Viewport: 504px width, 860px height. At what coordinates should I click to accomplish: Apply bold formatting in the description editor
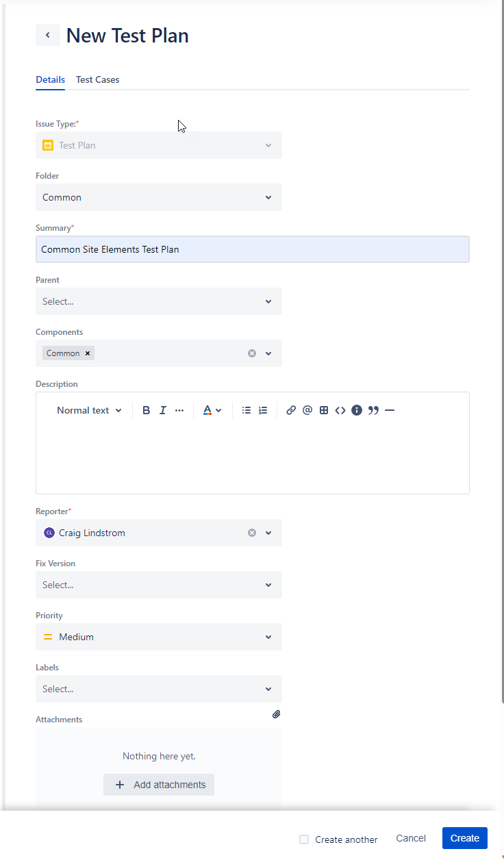pos(146,409)
